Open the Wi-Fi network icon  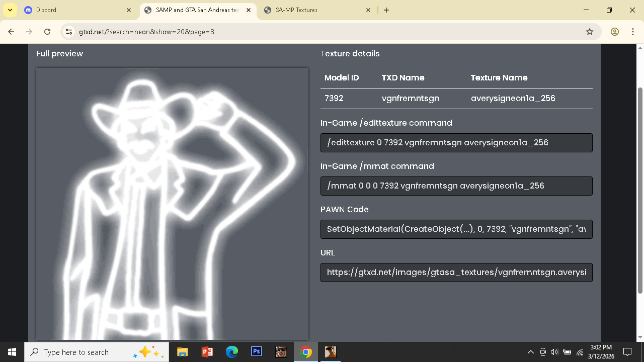(580, 352)
